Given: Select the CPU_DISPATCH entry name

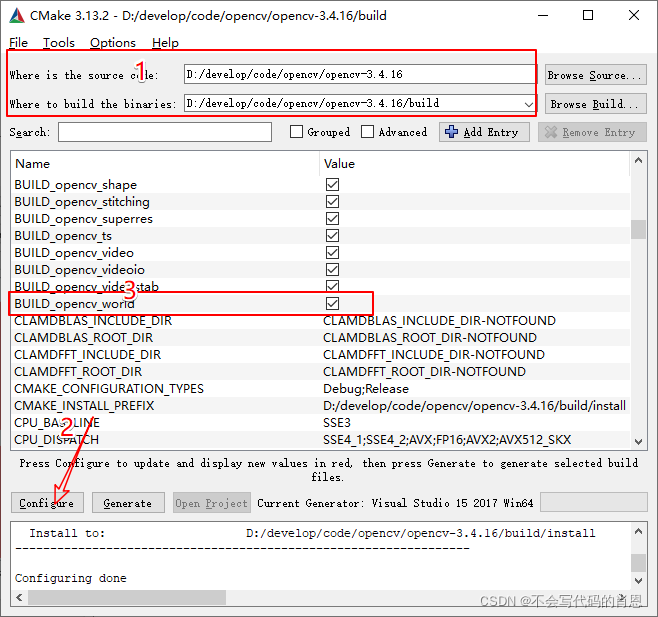Looking at the screenshot, I should point(57,439).
